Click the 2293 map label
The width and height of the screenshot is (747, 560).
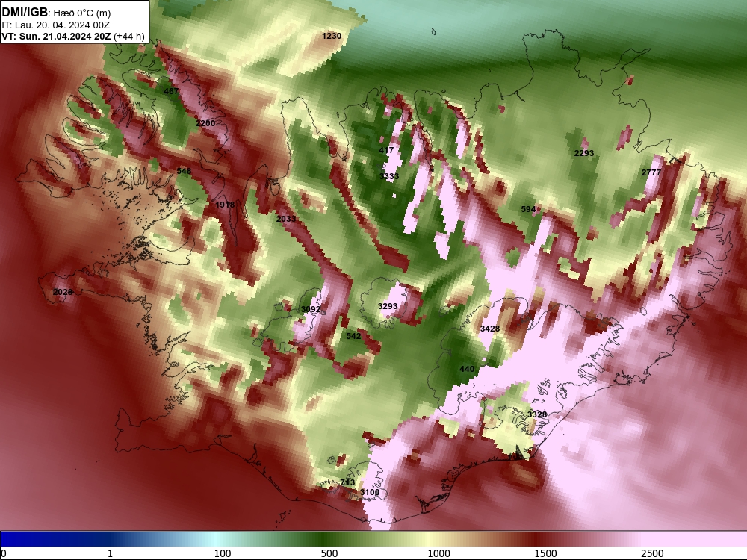(x=584, y=153)
